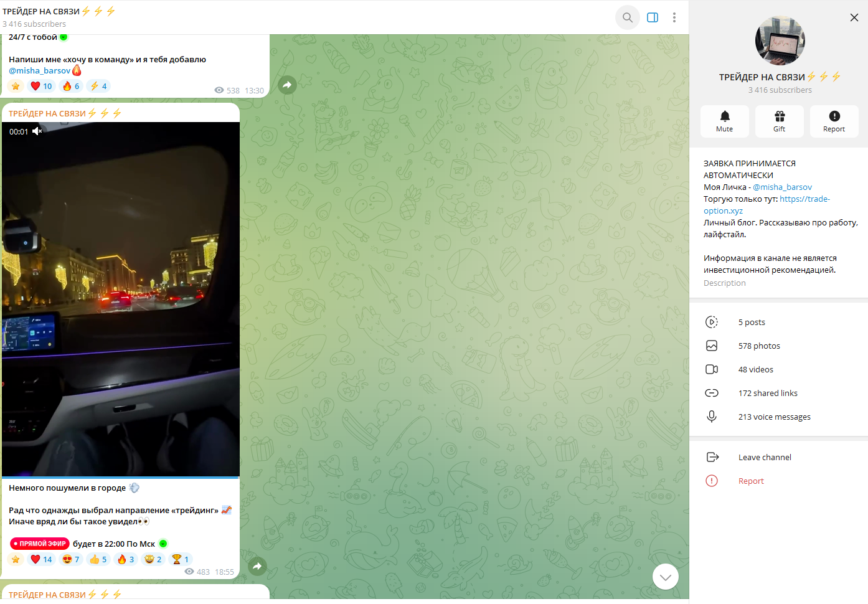Click the photos icon in info panel
The image size is (868, 604).
[712, 346]
